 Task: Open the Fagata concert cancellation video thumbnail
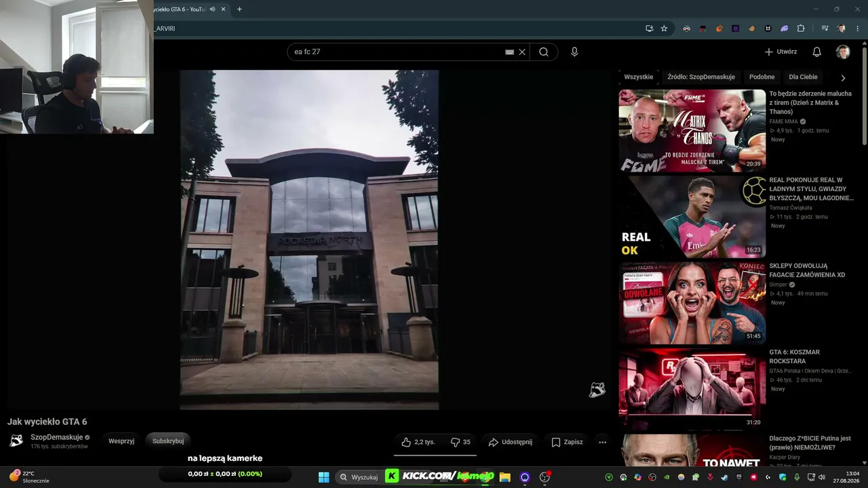pos(692,303)
